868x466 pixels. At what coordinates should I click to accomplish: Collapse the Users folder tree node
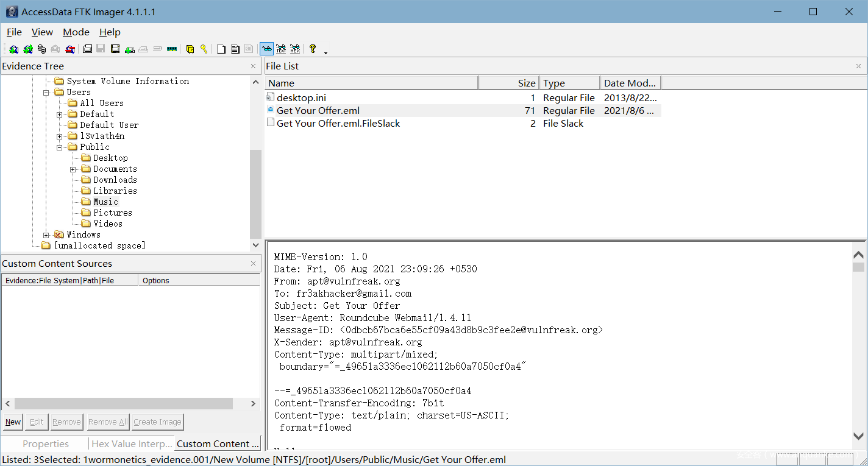pos(46,93)
